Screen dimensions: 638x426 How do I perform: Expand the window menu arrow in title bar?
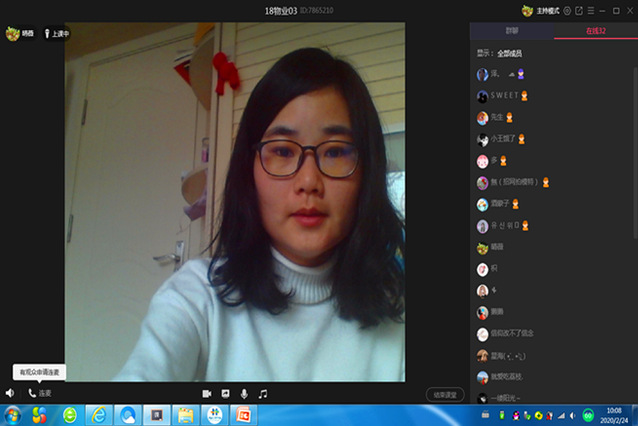point(591,10)
